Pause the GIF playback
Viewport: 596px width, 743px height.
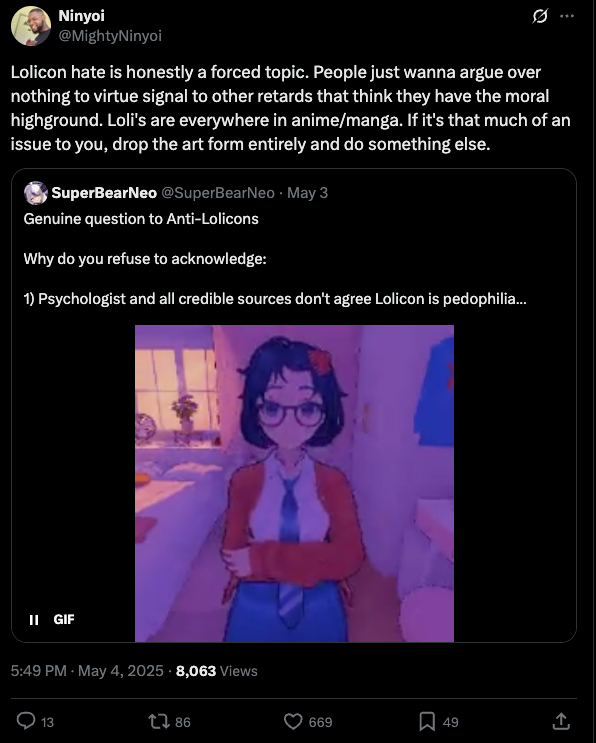click(34, 620)
